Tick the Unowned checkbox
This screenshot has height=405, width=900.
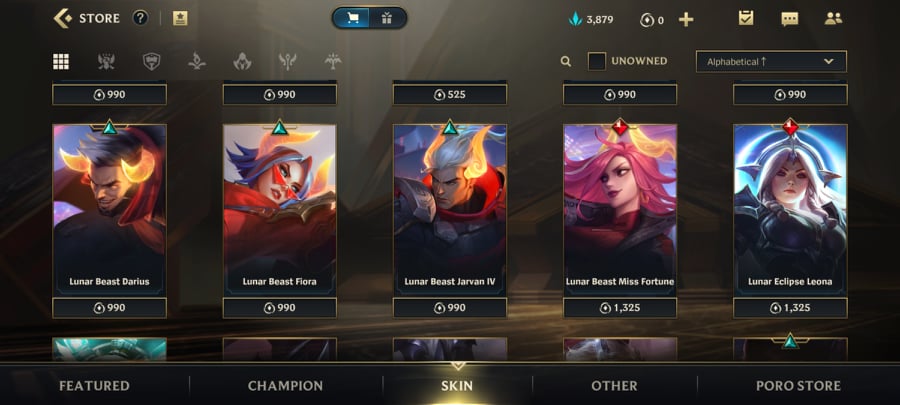pyautogui.click(x=596, y=61)
